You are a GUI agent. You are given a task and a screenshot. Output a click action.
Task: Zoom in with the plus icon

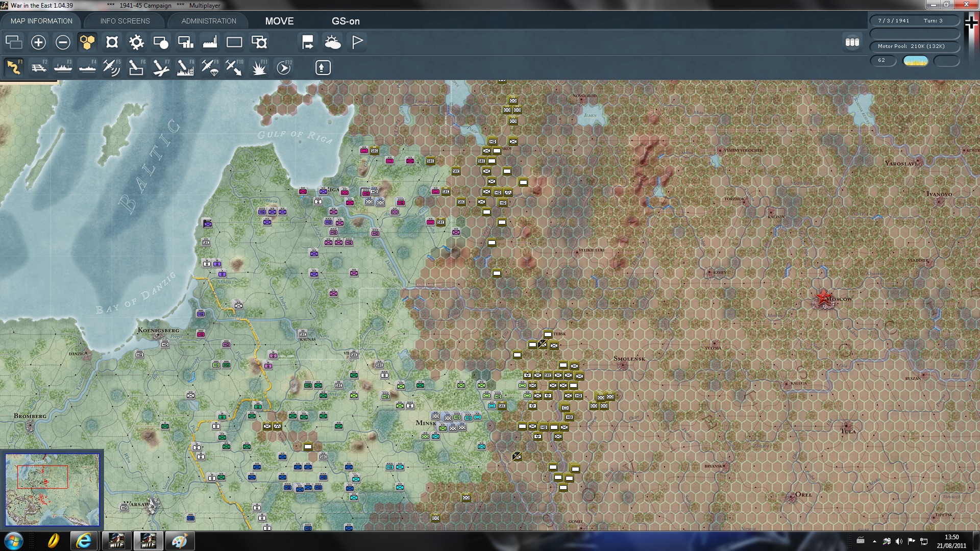coord(38,42)
